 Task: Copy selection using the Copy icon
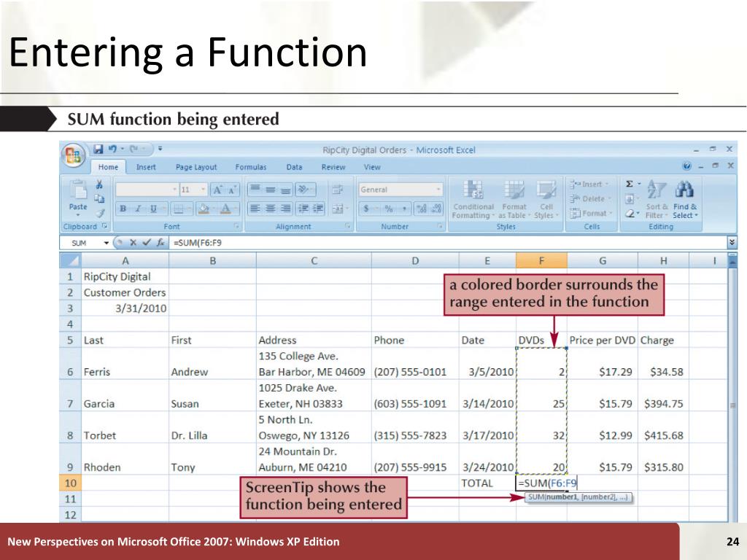click(99, 198)
